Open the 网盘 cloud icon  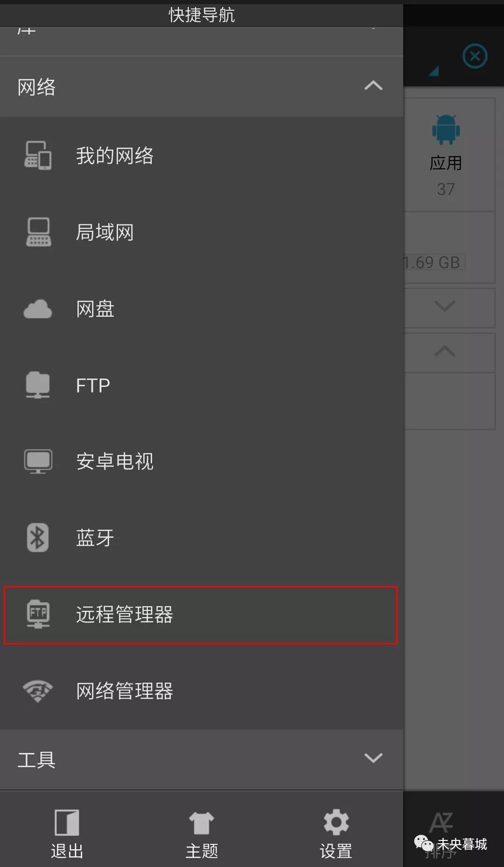38,309
